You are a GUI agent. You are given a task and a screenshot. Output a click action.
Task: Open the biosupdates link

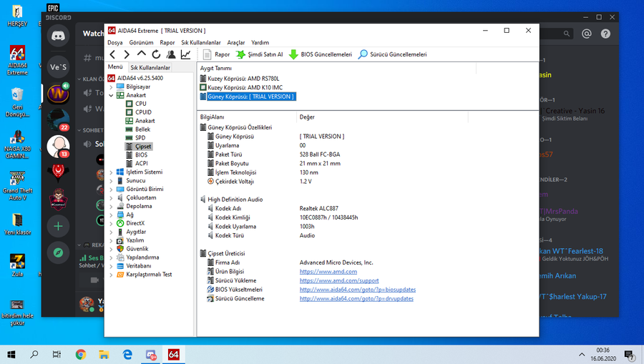pyautogui.click(x=358, y=290)
